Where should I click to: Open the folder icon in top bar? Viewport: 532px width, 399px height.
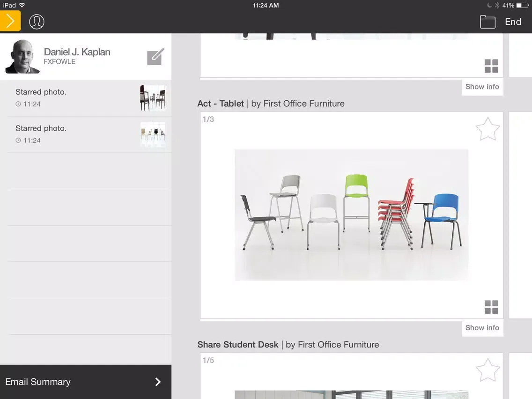[488, 22]
